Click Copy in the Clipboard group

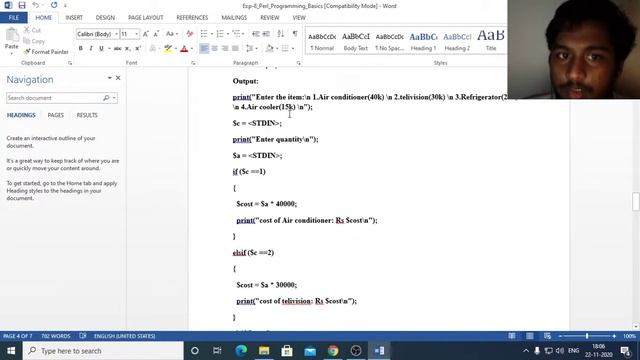coord(34,41)
